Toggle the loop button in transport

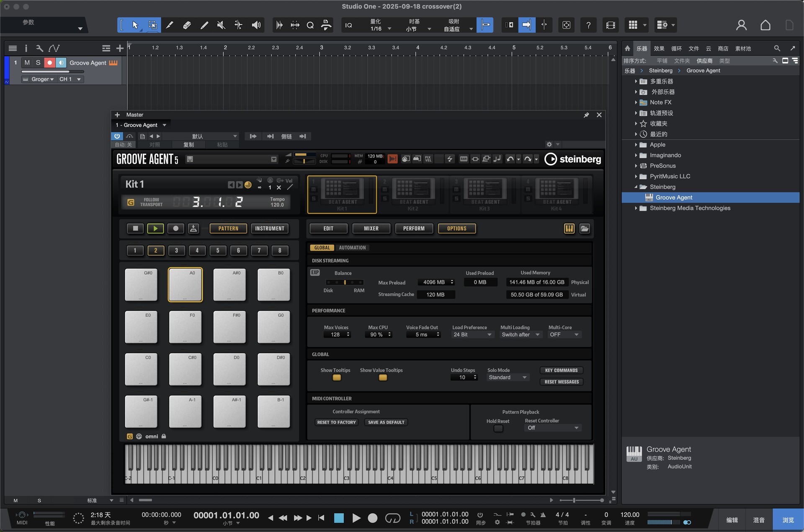[392, 518]
